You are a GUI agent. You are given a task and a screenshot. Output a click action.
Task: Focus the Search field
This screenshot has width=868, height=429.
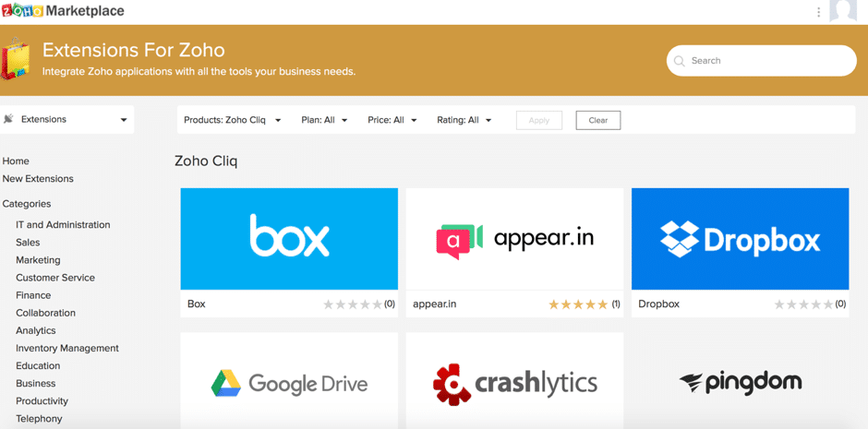pos(762,61)
